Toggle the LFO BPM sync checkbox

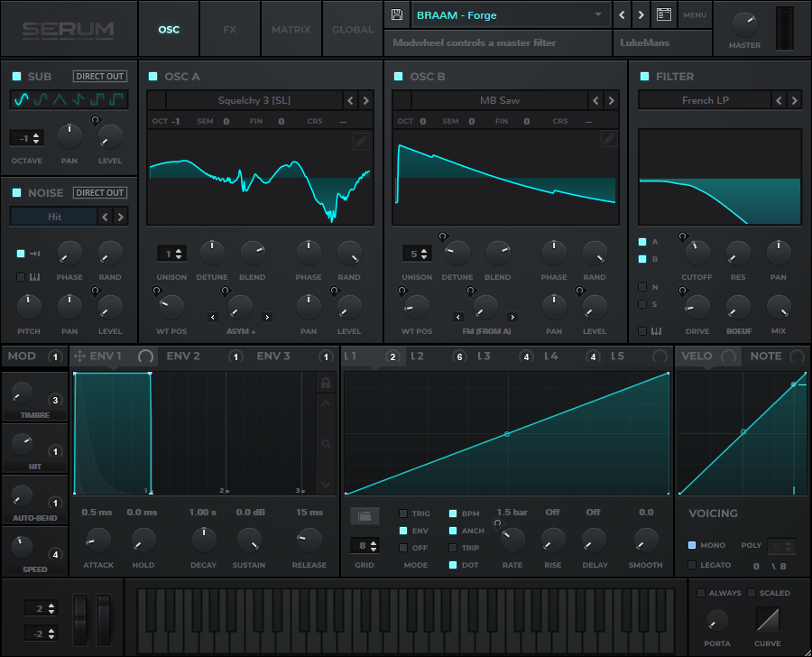tap(453, 514)
